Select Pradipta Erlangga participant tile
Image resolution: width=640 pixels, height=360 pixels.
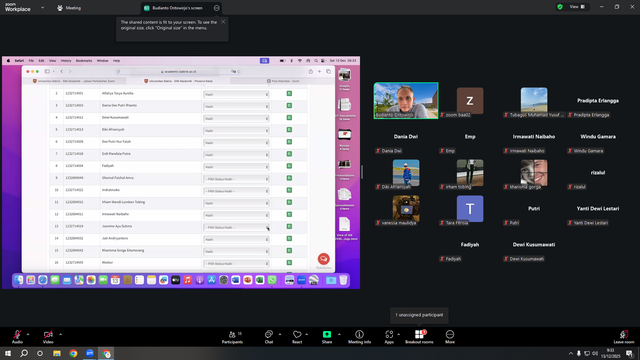[x=598, y=100]
